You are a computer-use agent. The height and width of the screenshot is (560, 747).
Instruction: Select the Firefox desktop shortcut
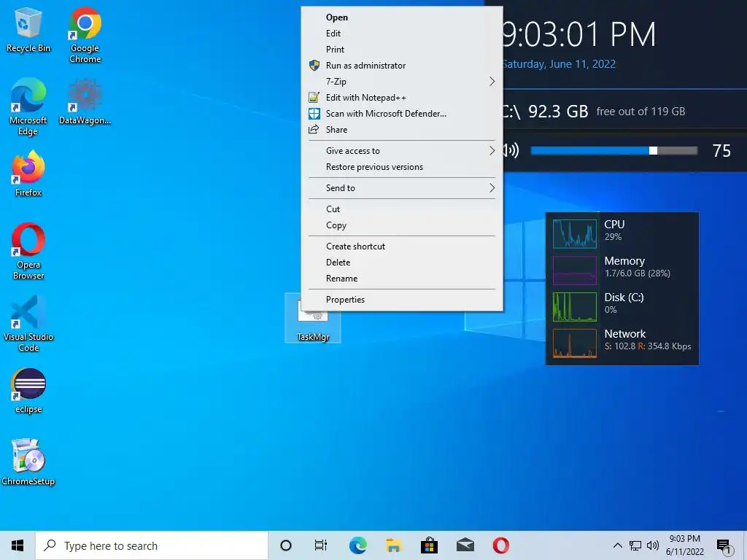pyautogui.click(x=28, y=174)
